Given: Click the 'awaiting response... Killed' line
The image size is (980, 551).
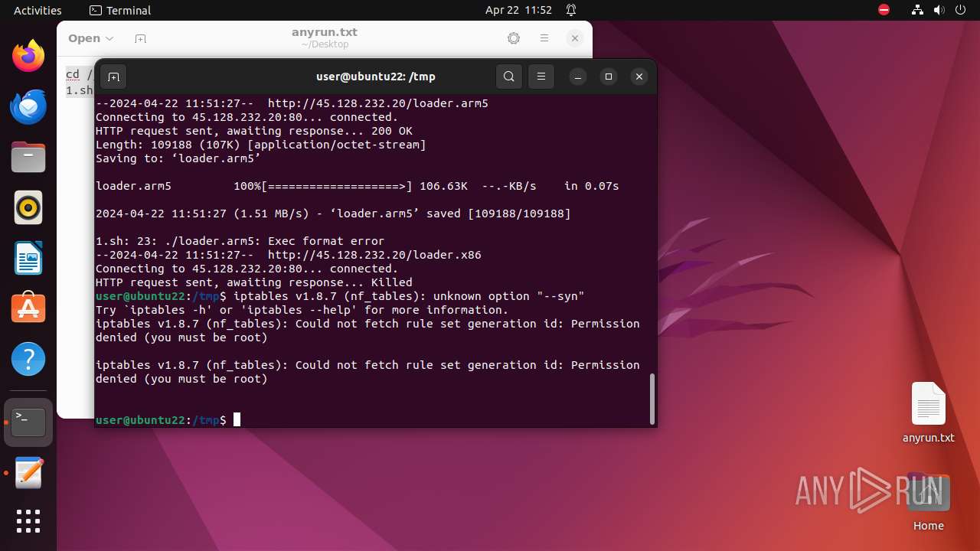Looking at the screenshot, I should pos(254,282).
